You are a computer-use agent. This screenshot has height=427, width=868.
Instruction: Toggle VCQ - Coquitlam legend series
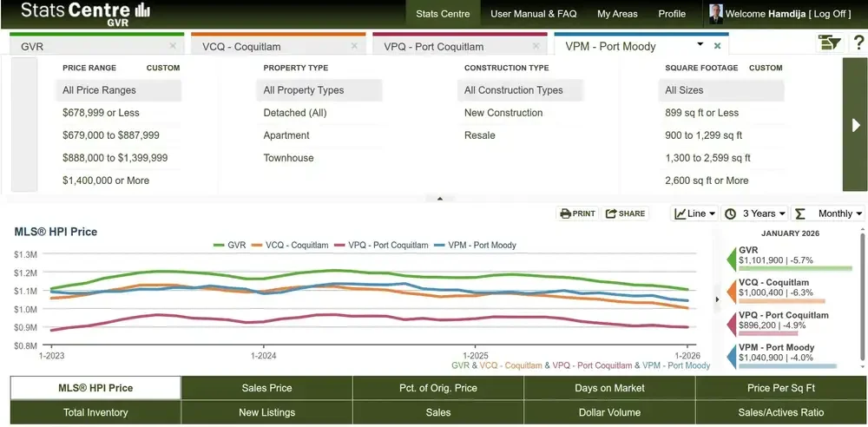[x=290, y=245]
